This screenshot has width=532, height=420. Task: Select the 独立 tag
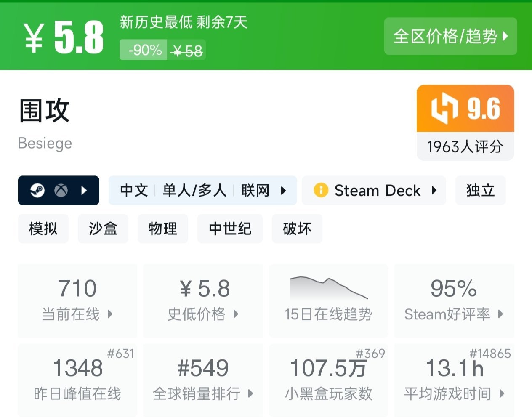480,191
